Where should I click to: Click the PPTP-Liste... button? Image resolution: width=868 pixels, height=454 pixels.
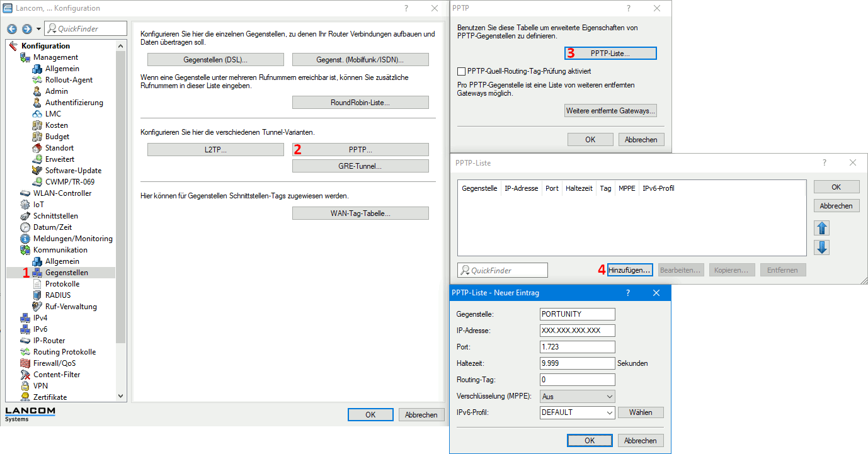click(610, 54)
